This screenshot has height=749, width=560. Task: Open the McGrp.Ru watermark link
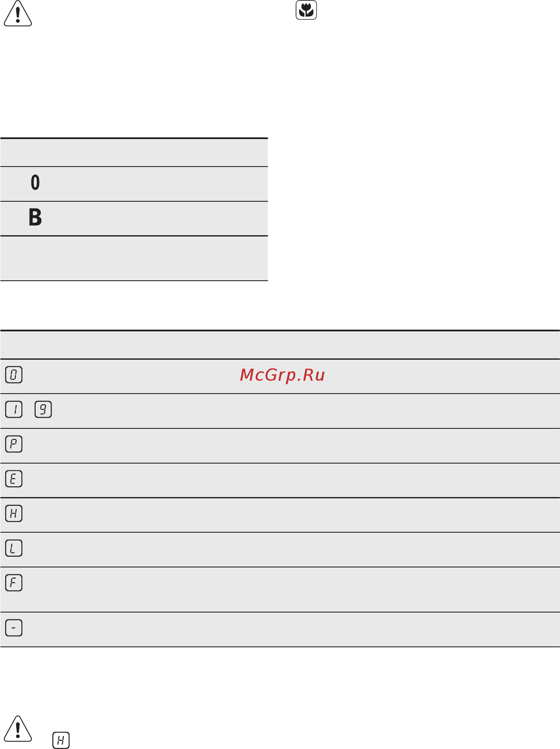click(282, 375)
